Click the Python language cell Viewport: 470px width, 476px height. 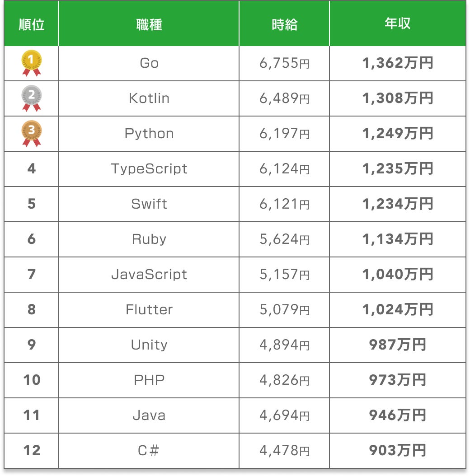149,134
